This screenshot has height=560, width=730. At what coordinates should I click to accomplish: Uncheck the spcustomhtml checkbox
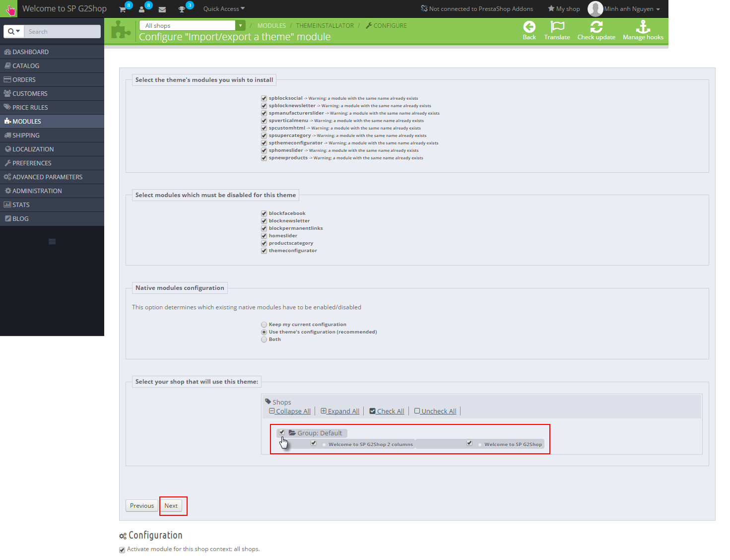click(264, 128)
